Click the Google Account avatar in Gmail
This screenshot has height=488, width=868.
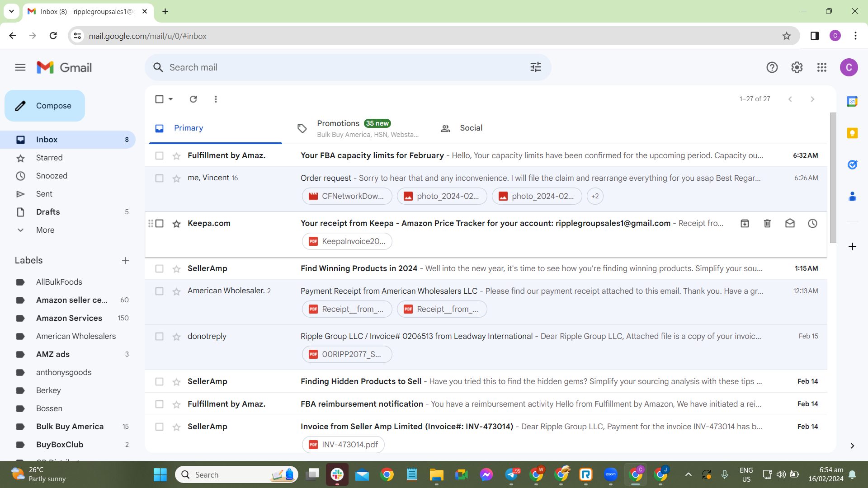click(849, 67)
